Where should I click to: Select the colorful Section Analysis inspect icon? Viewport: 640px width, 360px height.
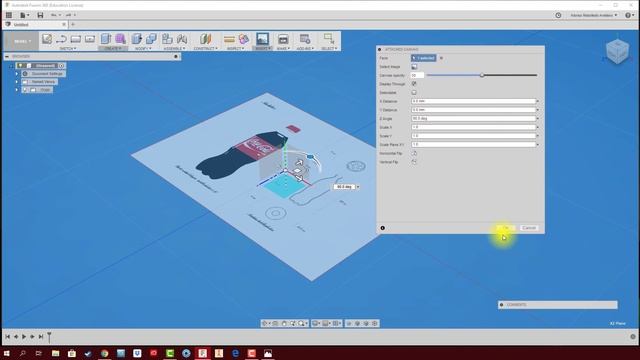point(244,39)
